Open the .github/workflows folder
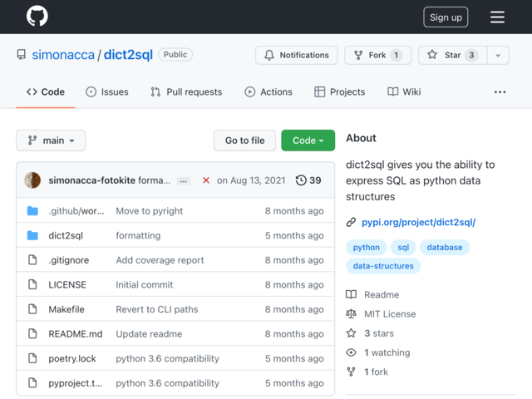Screen dimensions: 532x399 click(x=76, y=211)
